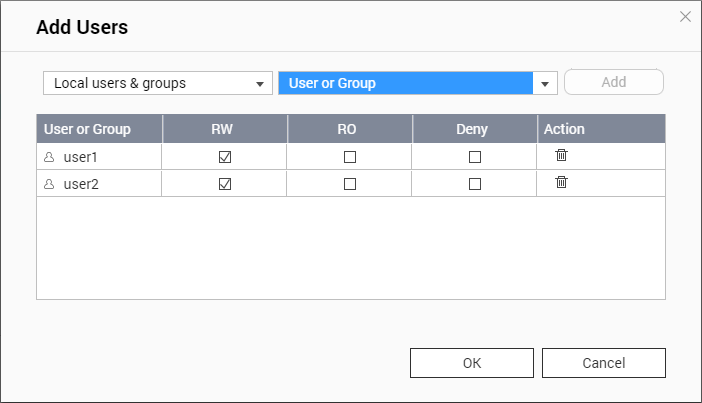Enable RO permission for user1
The height and width of the screenshot is (403, 702).
(350, 157)
